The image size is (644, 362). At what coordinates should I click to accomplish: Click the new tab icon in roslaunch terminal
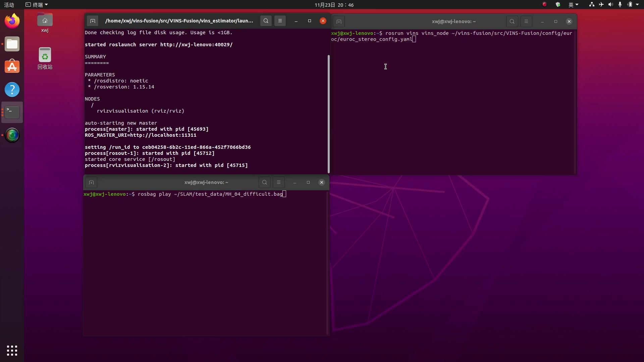(93, 21)
